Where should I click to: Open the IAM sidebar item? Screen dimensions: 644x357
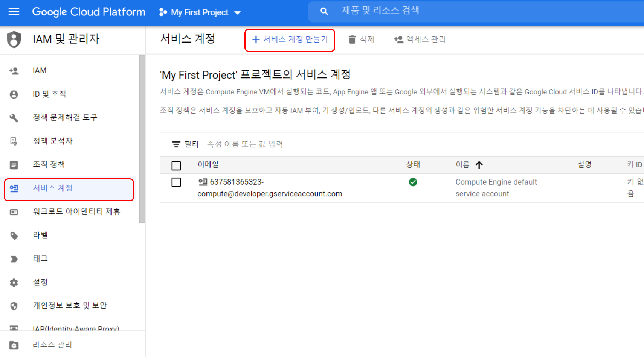[x=70, y=70]
